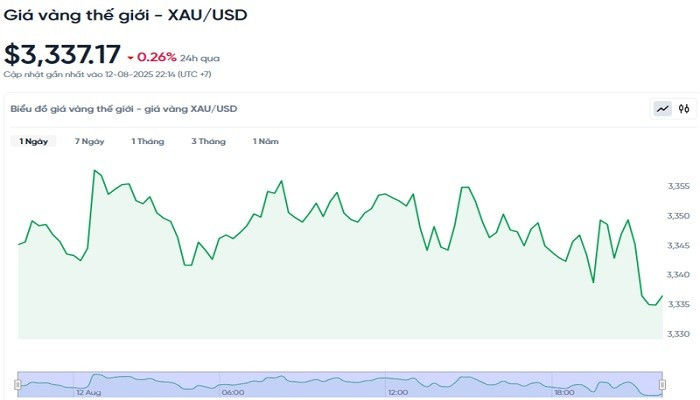Switch to the line chart view
Screen dimensions: 700x400
click(662, 109)
